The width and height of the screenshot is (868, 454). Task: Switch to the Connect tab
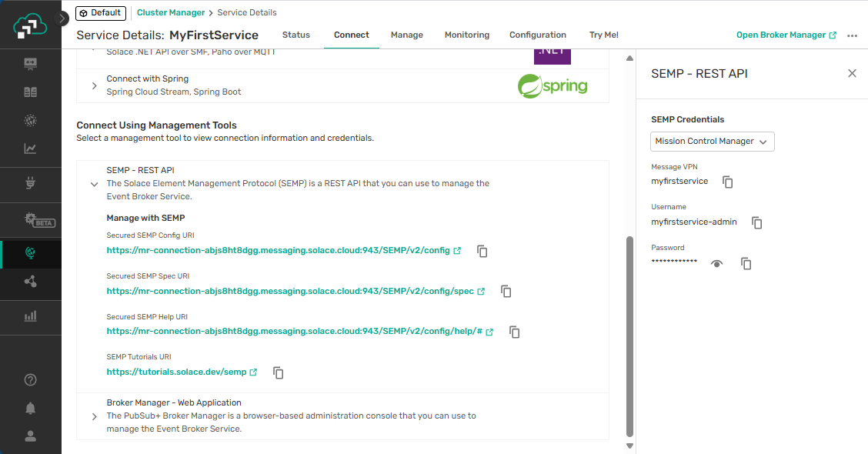[x=352, y=35]
